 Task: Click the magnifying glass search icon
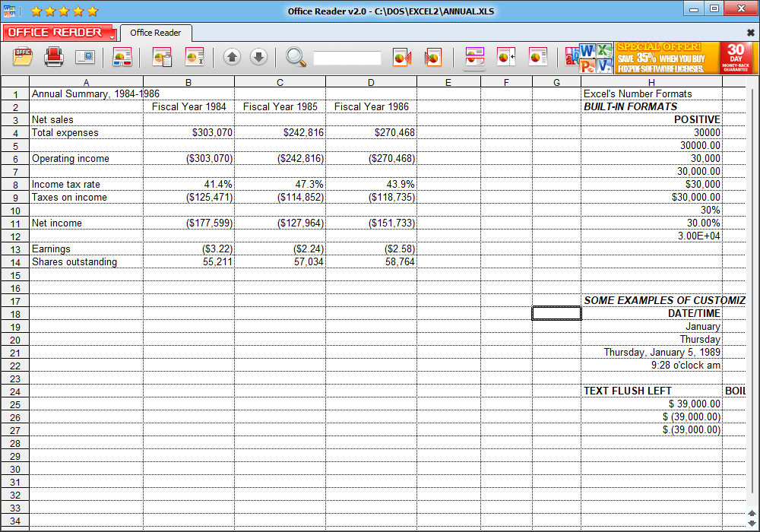click(x=296, y=57)
